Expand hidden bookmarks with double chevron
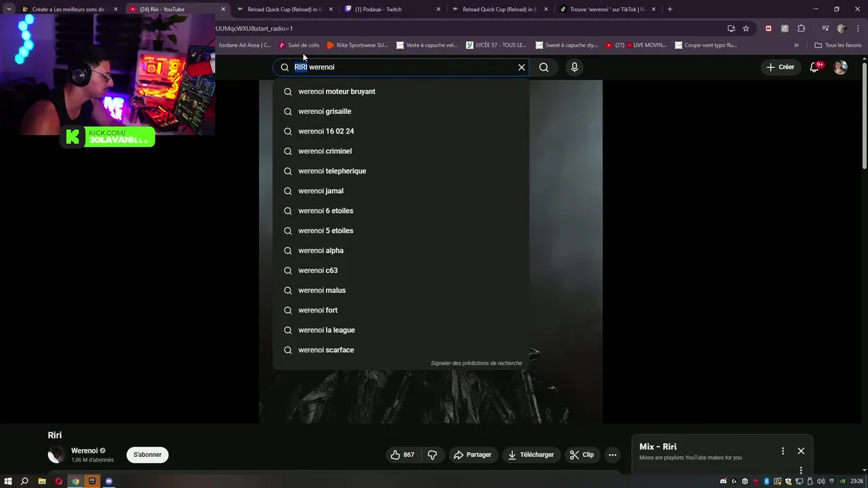Image resolution: width=868 pixels, height=488 pixels. 796,45
